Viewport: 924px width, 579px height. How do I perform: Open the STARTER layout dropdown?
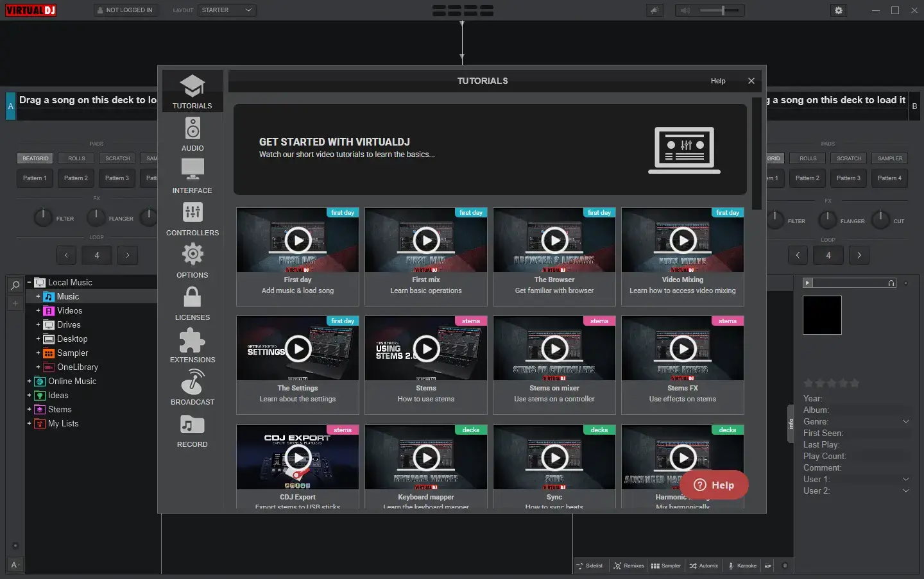click(227, 10)
